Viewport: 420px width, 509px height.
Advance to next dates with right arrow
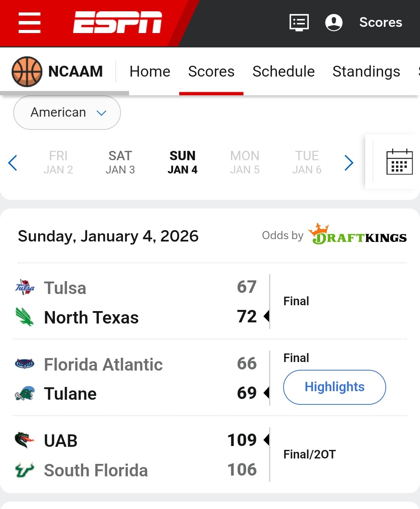click(x=349, y=163)
